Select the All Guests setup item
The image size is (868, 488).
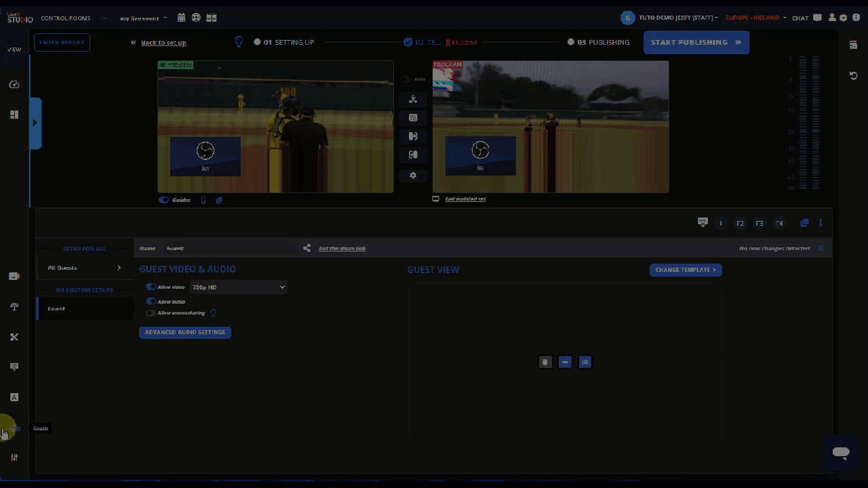coord(84,268)
